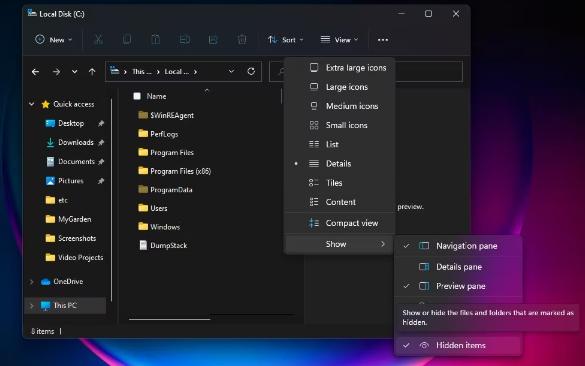Tick the select-all checkbox beside Name
This screenshot has width=585, height=366.
[137, 96]
